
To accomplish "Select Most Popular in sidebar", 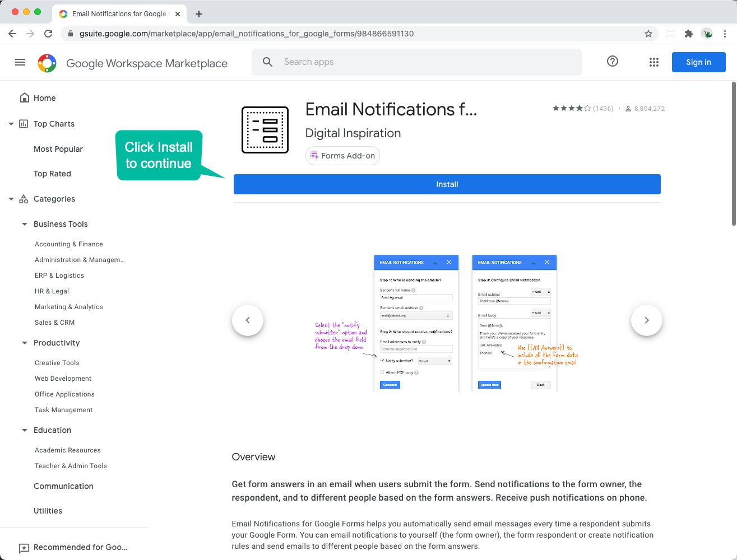I will pyautogui.click(x=58, y=149).
